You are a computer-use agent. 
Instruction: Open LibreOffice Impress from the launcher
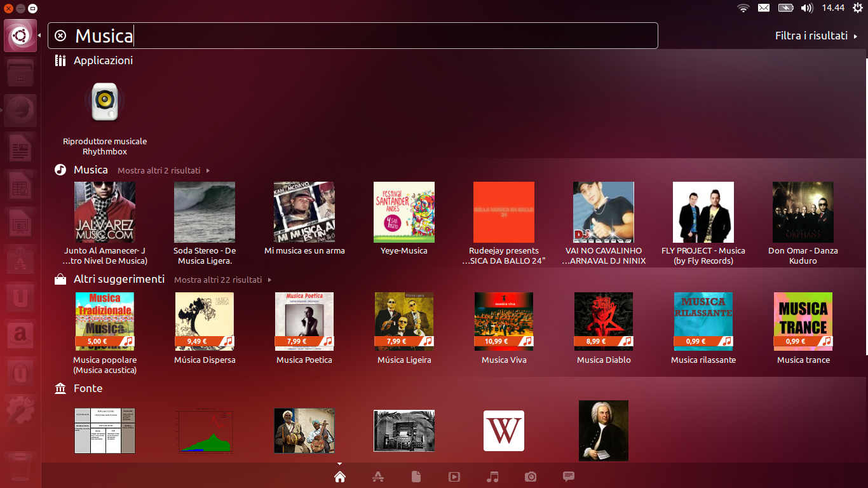click(x=20, y=223)
